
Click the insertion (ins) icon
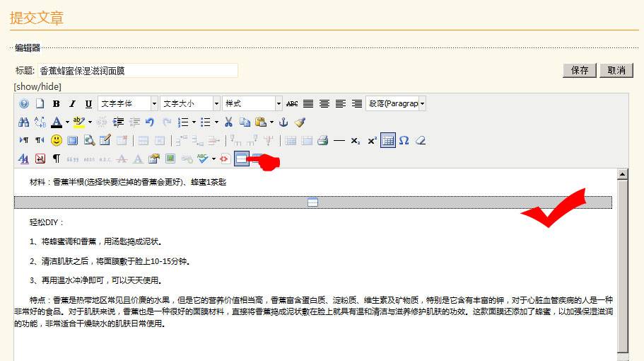(x=138, y=159)
